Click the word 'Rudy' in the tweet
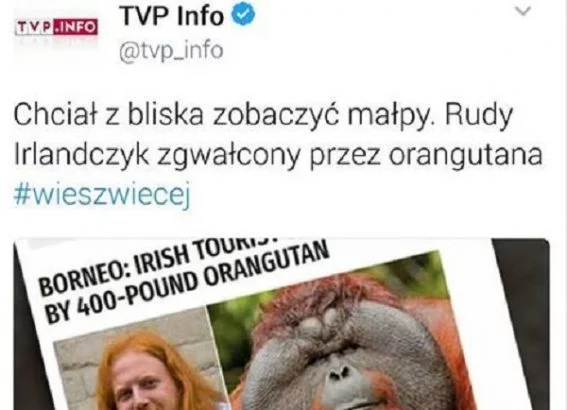 478,116
